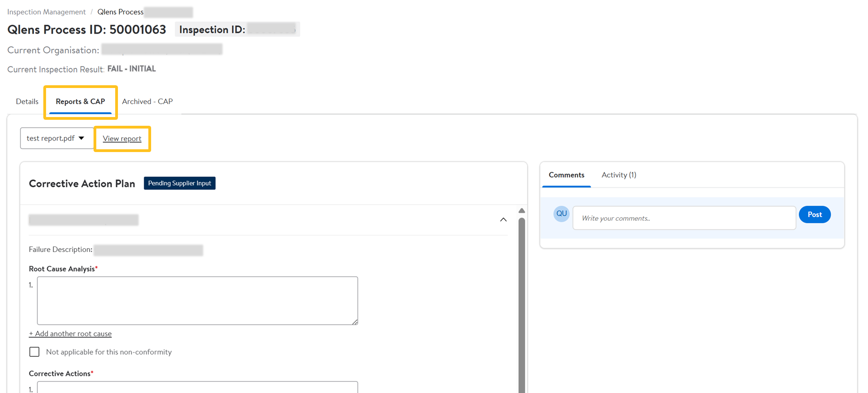Click the View report link

tap(122, 139)
